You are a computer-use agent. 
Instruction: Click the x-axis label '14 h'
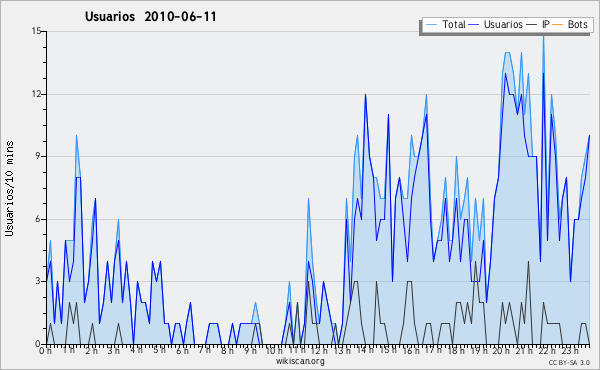click(365, 350)
